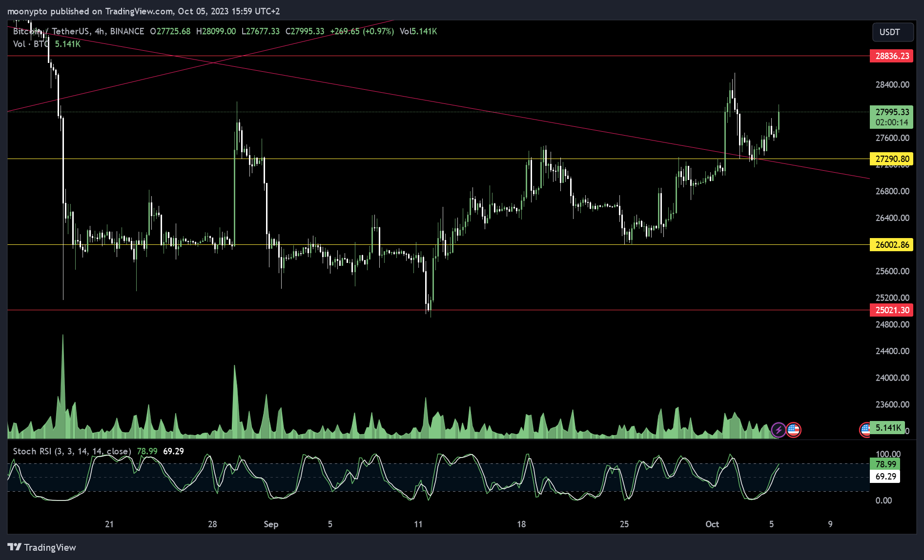This screenshot has width=924, height=560.
Task: Click the moonypto published on TradingView.com header
Action: click(144, 11)
